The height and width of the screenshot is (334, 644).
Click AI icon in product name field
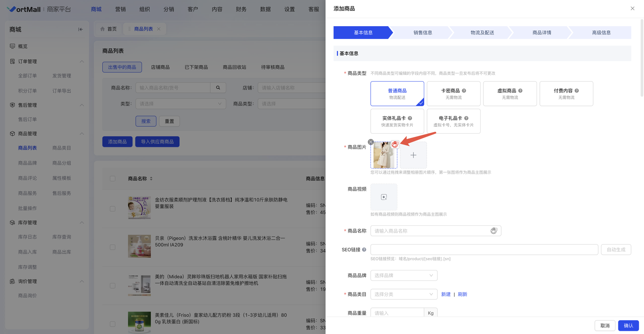(x=493, y=231)
